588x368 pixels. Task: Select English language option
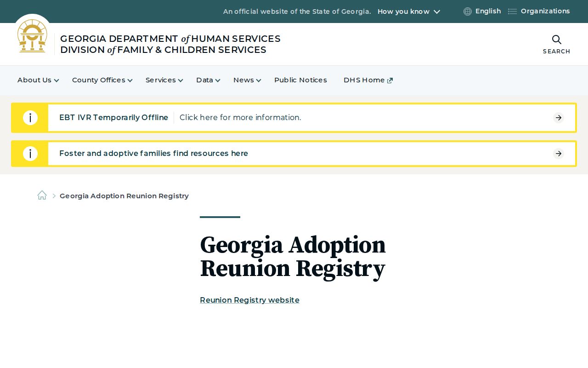pyautogui.click(x=488, y=11)
